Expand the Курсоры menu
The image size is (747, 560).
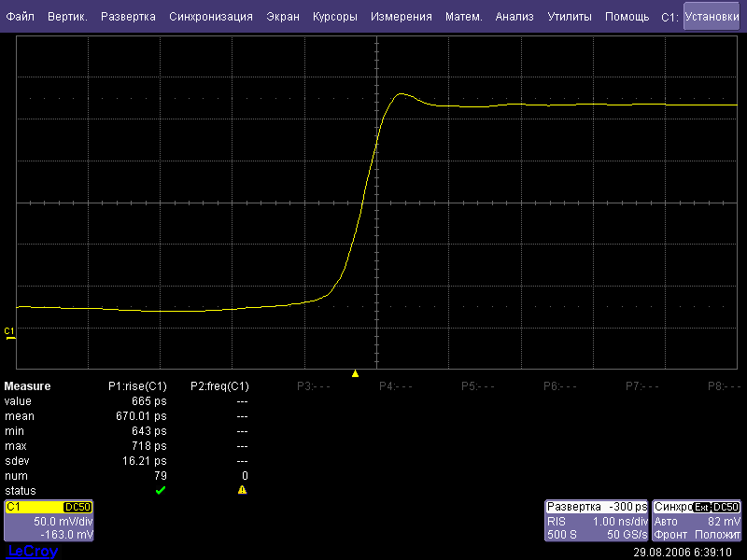(x=334, y=17)
